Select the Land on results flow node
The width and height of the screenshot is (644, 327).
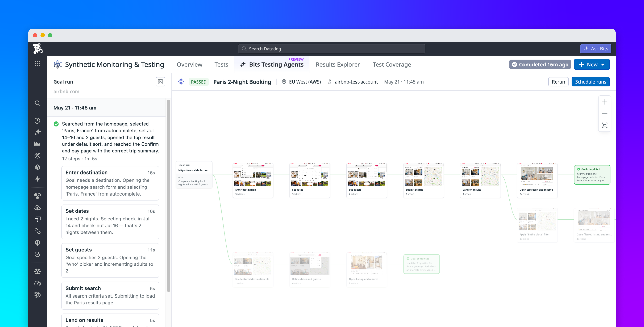pyautogui.click(x=480, y=180)
